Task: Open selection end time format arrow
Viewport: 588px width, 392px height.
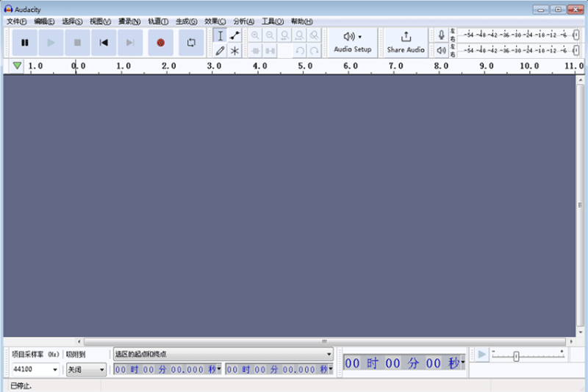Action: [330, 369]
